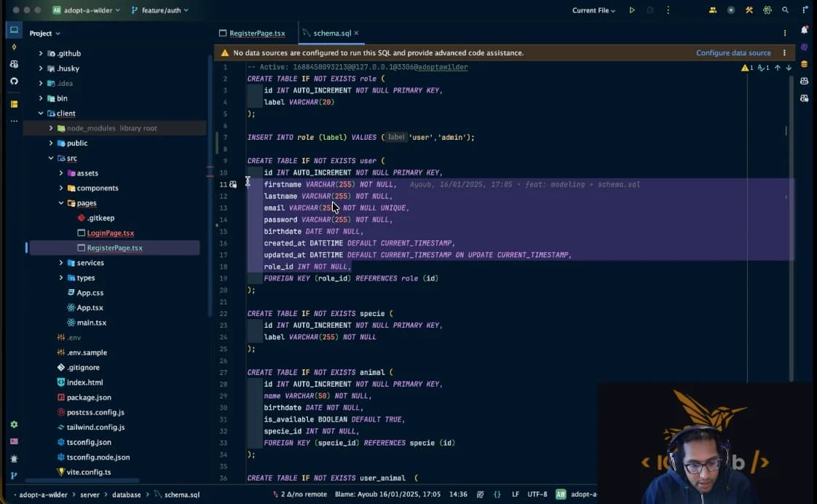Open the Notifications bell icon
The width and height of the screenshot is (817, 504).
point(805,30)
